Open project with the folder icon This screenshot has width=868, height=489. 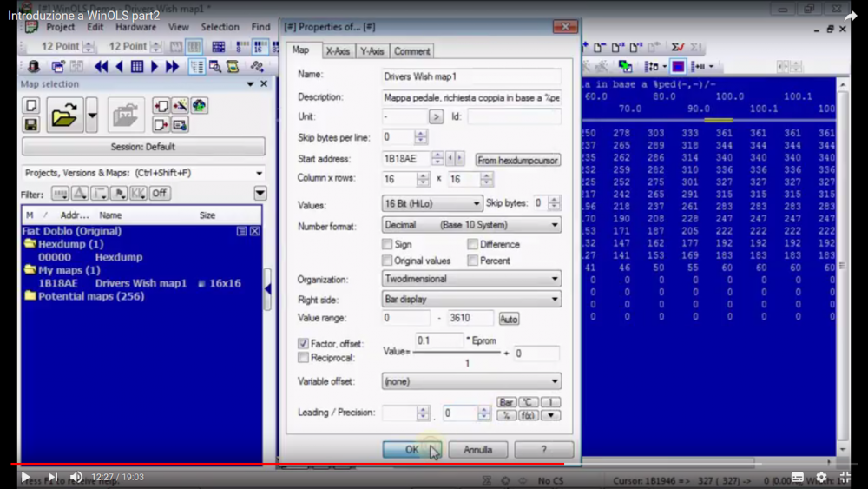(x=64, y=116)
